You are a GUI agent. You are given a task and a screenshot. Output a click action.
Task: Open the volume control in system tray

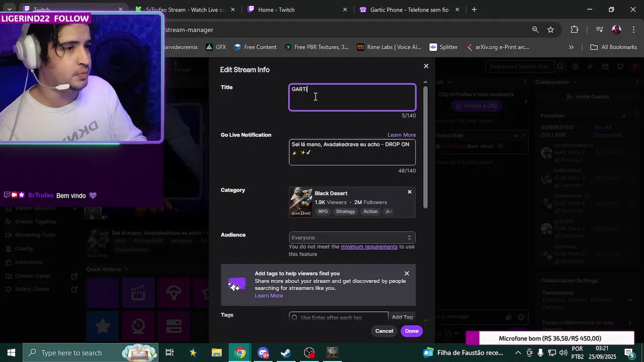(563, 352)
